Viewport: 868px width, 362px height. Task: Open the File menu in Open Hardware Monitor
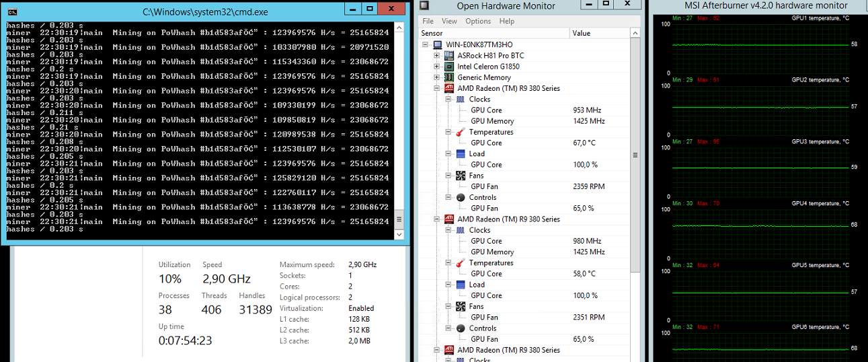pyautogui.click(x=428, y=21)
